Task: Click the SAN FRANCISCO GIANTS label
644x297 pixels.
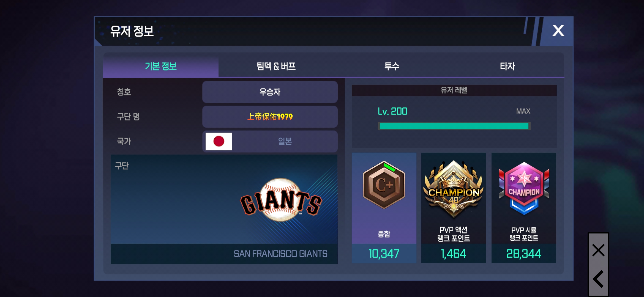Action: click(x=280, y=254)
